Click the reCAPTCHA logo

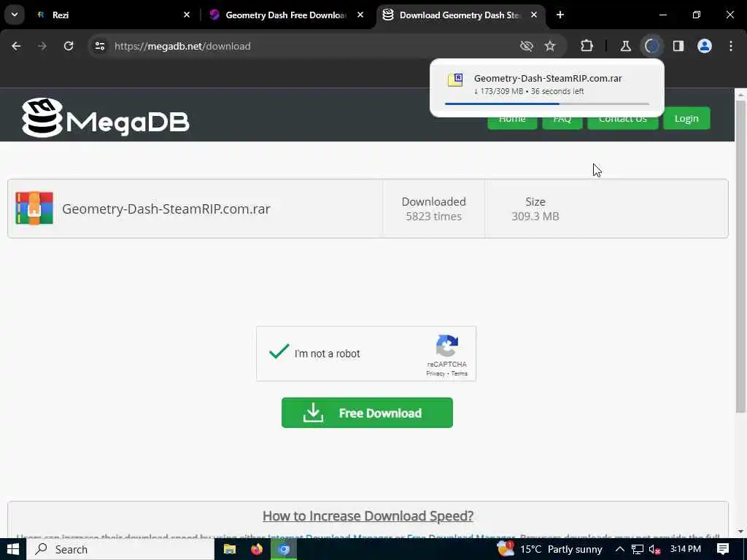447,346
